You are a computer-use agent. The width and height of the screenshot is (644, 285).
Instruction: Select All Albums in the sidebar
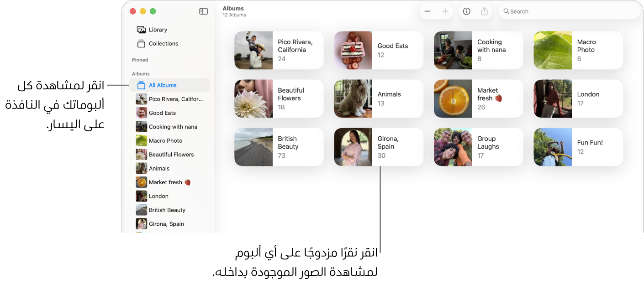tap(169, 85)
